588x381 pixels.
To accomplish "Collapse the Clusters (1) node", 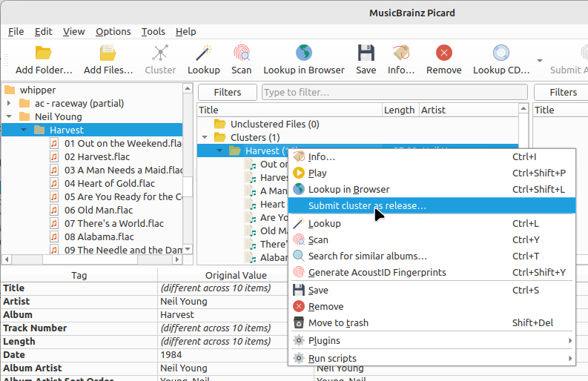I will pos(205,137).
